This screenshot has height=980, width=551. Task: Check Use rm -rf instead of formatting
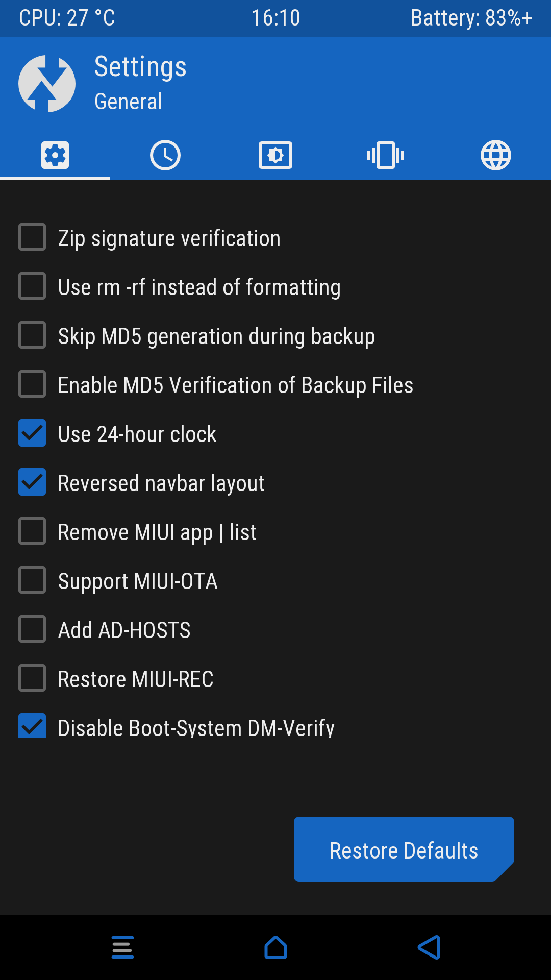(x=32, y=286)
